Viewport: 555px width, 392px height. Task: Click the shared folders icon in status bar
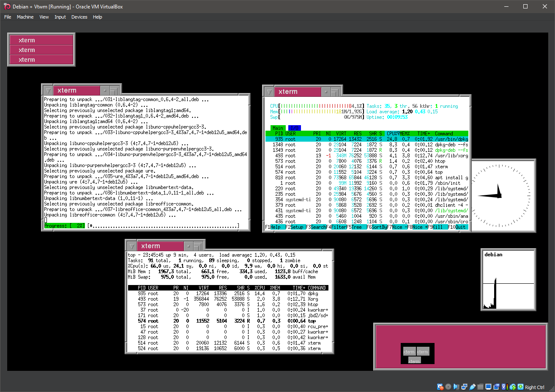click(481, 387)
